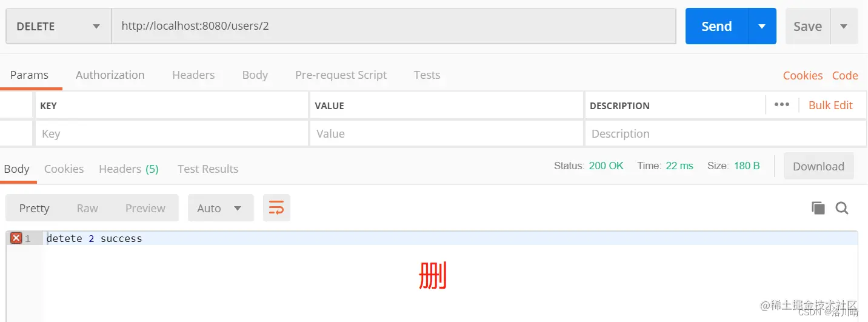
Task: Open the Tests tab
Action: [427, 75]
